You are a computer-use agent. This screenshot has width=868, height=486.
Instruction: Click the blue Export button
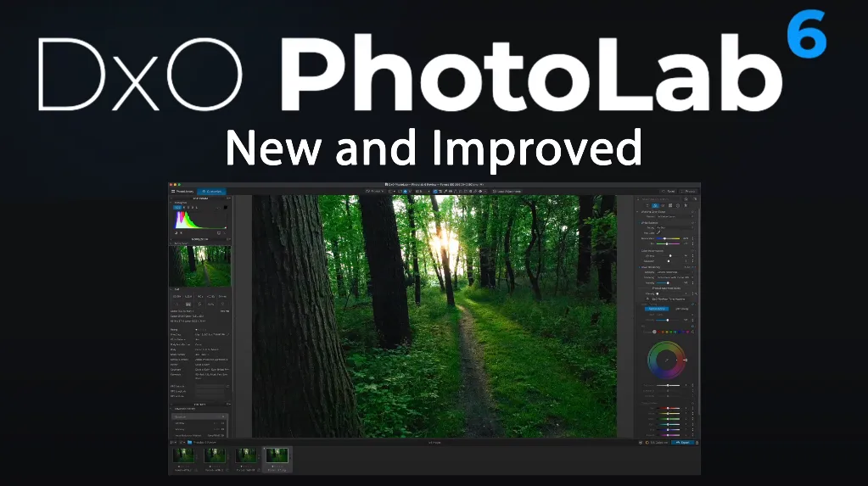point(684,442)
